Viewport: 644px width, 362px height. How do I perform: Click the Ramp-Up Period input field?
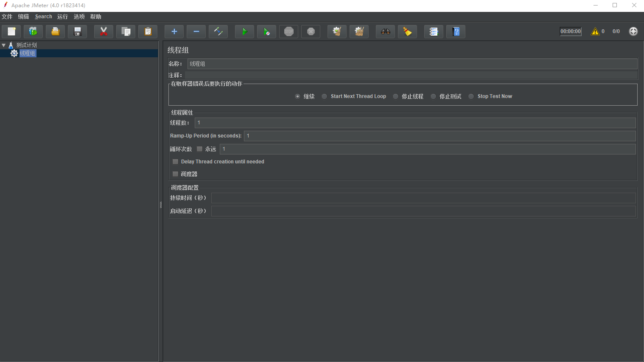(x=439, y=136)
